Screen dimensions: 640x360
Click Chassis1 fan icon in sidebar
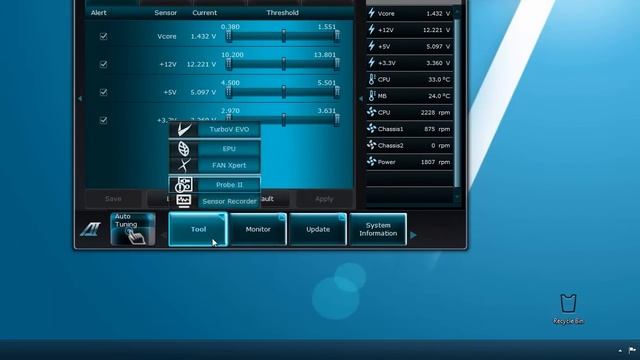point(371,129)
